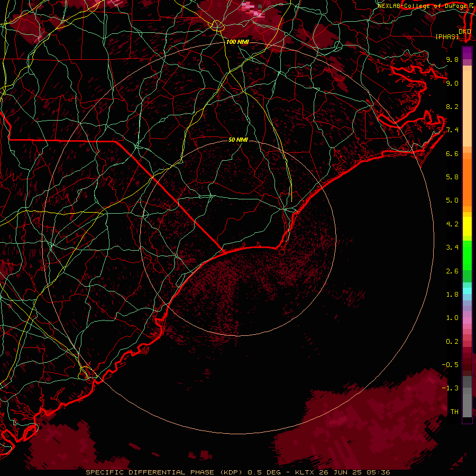This screenshot has width=476, height=476.
Task: Select the 50 NMI range ring label
Action: click(238, 140)
